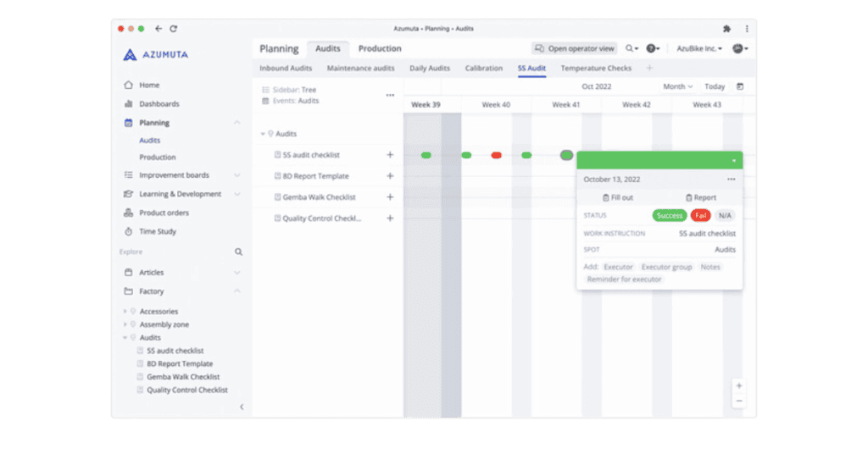The image size is (868, 454).
Task: Add event to 5S audit checklist row
Action: (390, 155)
